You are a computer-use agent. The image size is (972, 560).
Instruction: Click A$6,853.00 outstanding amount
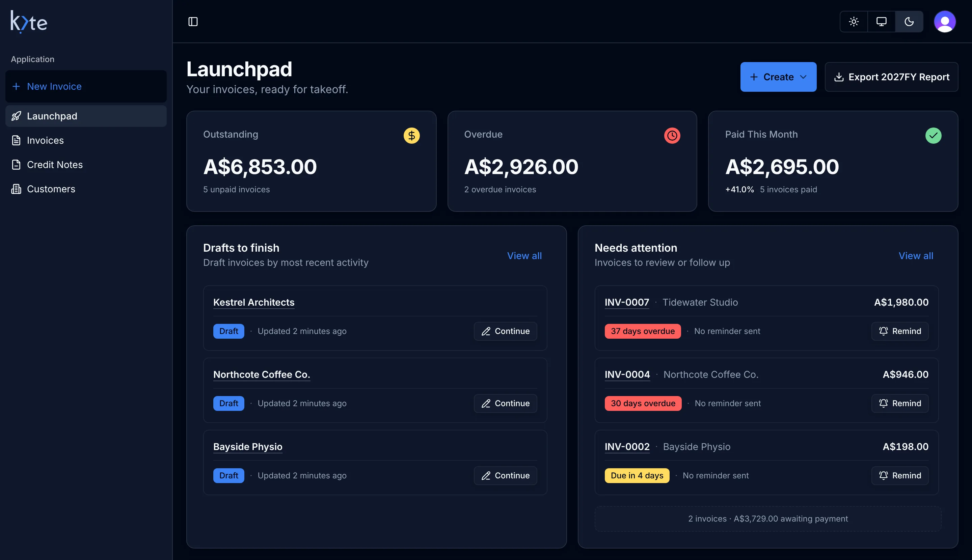[x=260, y=167]
